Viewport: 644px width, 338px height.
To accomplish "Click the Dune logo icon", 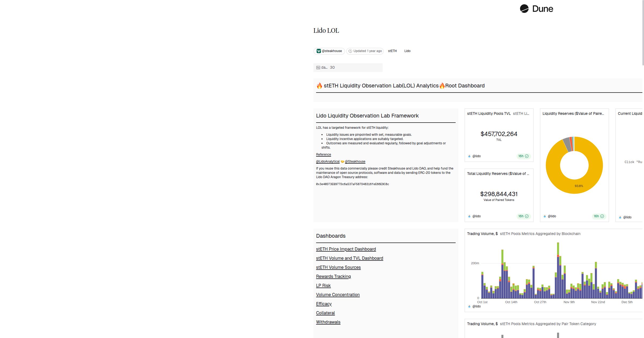I will coord(524,9).
